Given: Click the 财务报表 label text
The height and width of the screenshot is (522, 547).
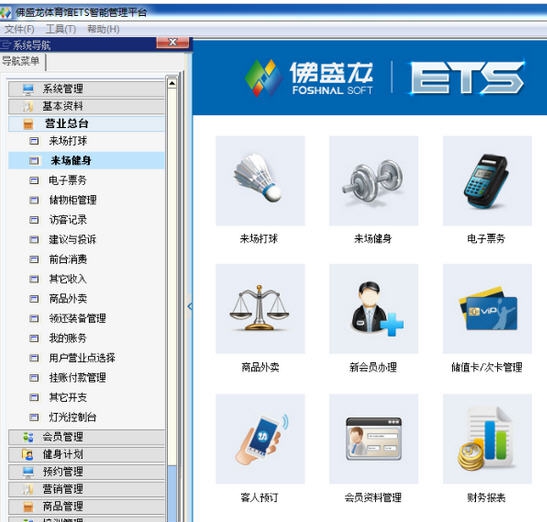Looking at the screenshot, I should coord(486,497).
